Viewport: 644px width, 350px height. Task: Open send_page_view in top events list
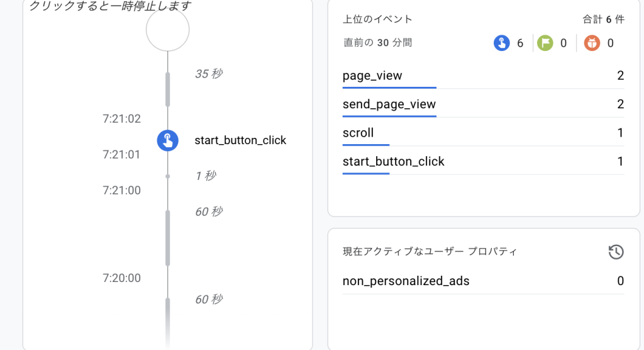[389, 104]
